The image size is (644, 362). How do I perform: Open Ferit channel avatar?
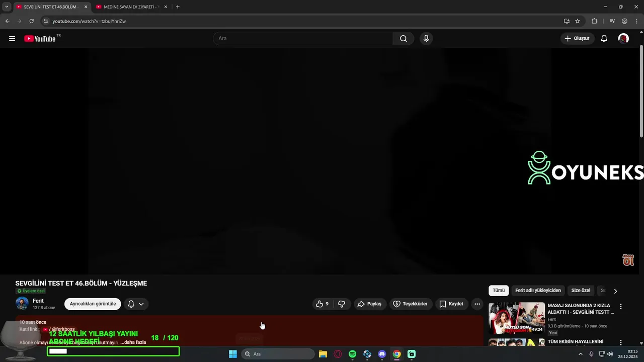[22, 304]
